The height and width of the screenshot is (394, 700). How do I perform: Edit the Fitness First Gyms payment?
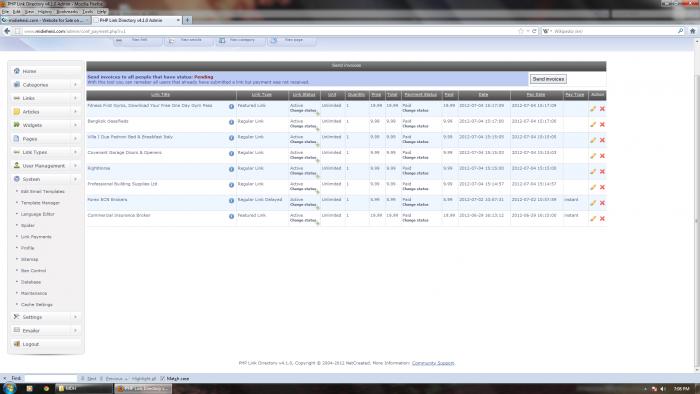click(x=593, y=109)
